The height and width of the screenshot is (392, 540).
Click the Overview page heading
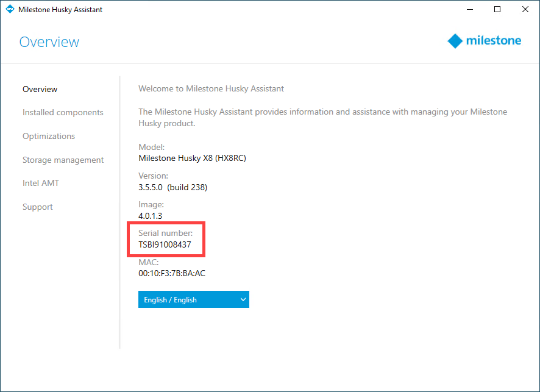tap(49, 42)
